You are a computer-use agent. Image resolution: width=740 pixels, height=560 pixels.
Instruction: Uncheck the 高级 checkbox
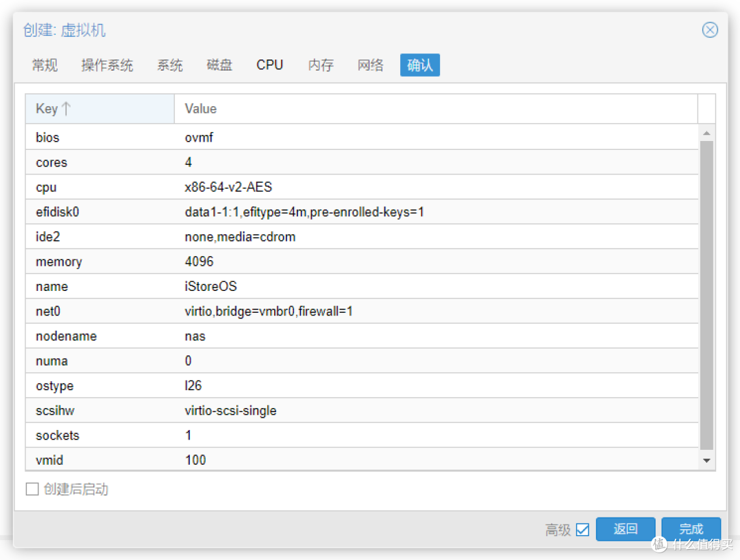coord(583,529)
